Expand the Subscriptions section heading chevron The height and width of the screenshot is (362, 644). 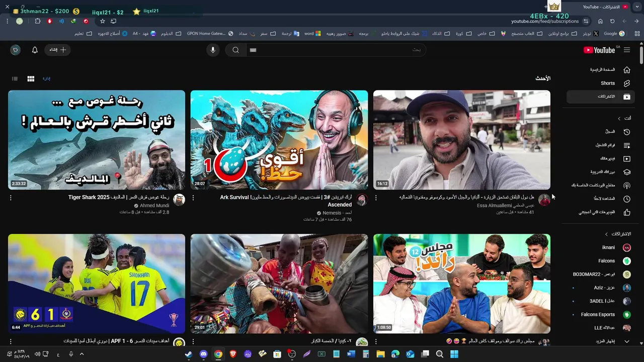[x=606, y=234]
